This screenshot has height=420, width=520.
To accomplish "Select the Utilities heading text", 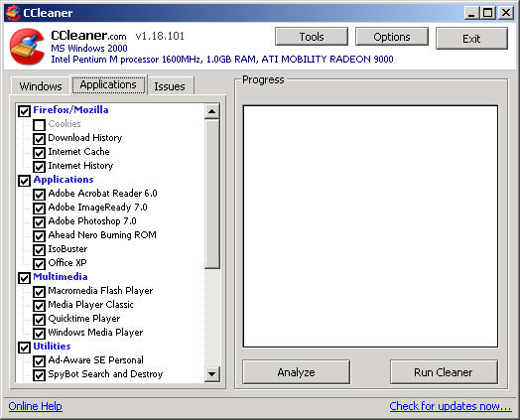I will [x=52, y=347].
